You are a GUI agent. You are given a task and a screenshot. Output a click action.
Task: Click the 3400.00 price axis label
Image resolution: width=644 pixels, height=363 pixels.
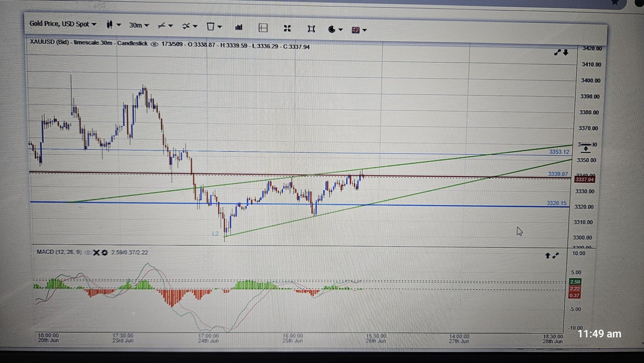(x=590, y=81)
